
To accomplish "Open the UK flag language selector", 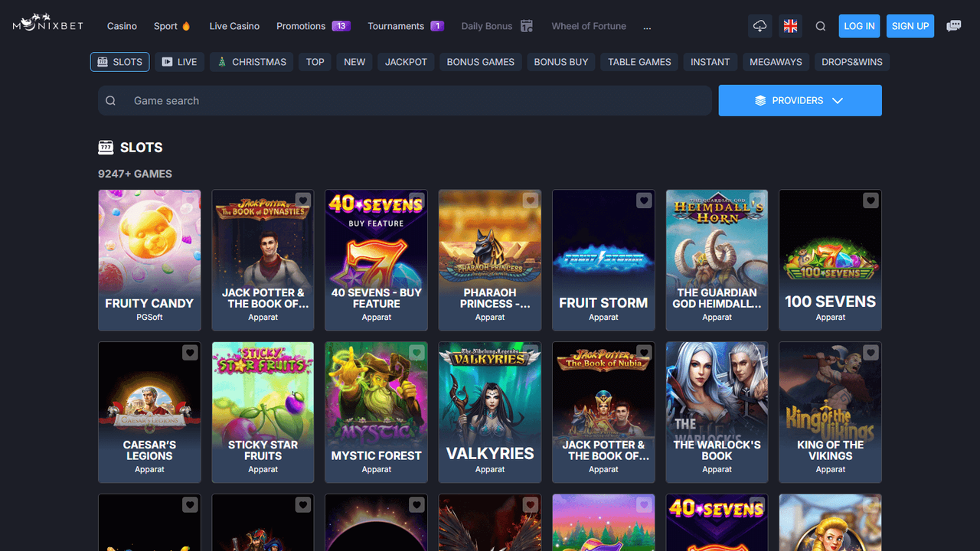I will pos(791,26).
